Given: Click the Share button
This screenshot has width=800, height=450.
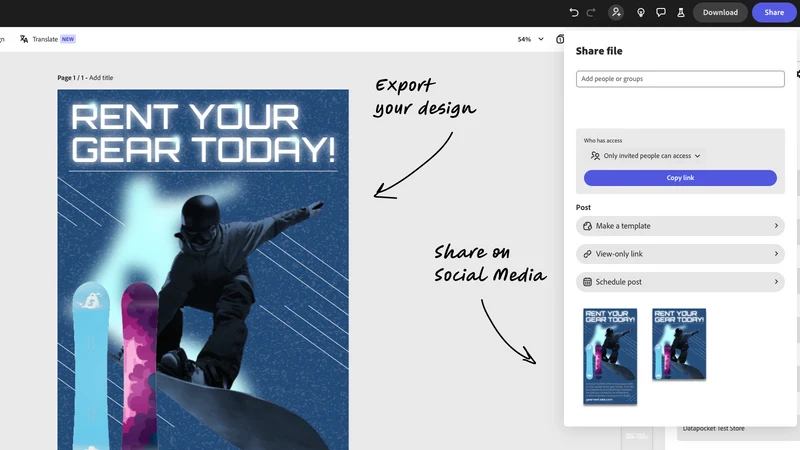Looking at the screenshot, I should tap(773, 12).
